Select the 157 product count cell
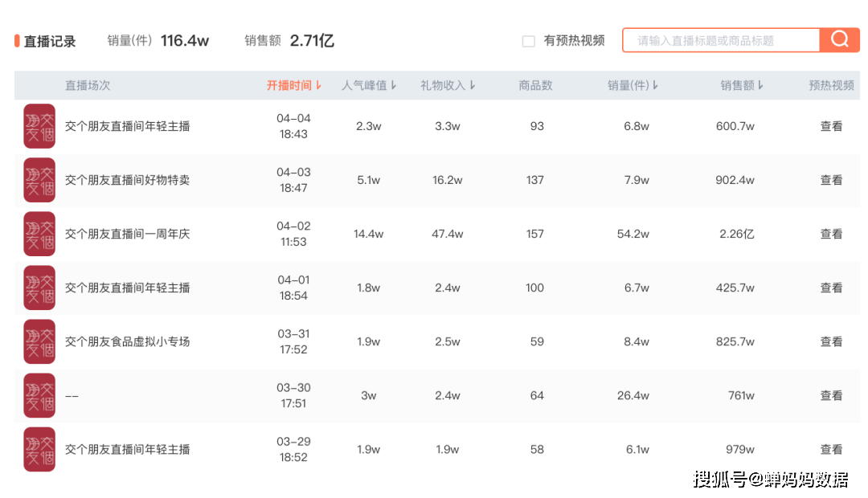The width and height of the screenshot is (868, 498). point(534,234)
